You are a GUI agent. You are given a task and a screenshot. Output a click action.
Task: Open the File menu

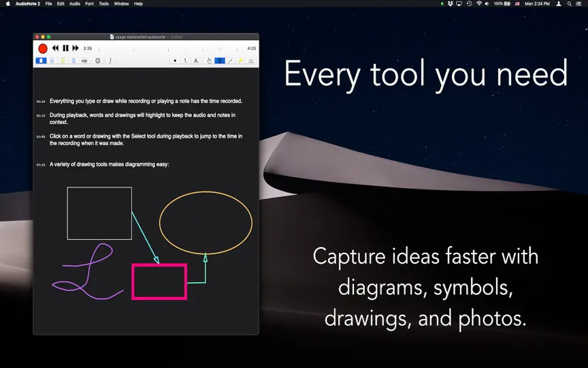coord(49,4)
